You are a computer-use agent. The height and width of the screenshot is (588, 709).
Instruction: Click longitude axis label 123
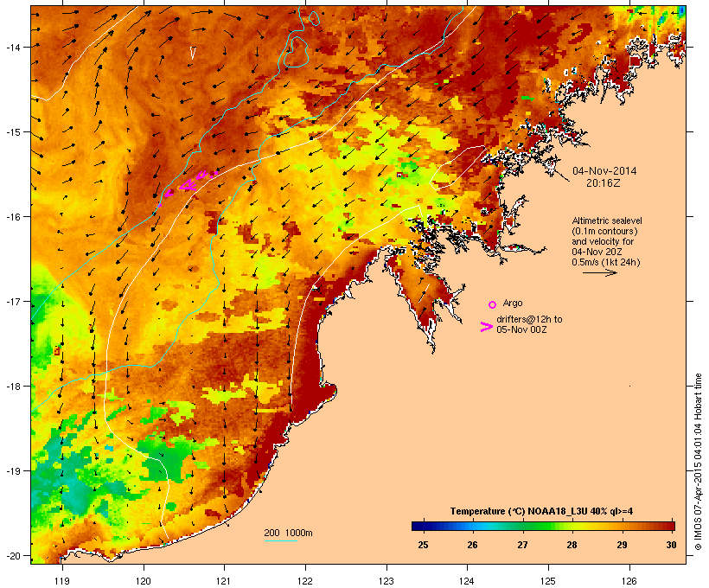386,581
